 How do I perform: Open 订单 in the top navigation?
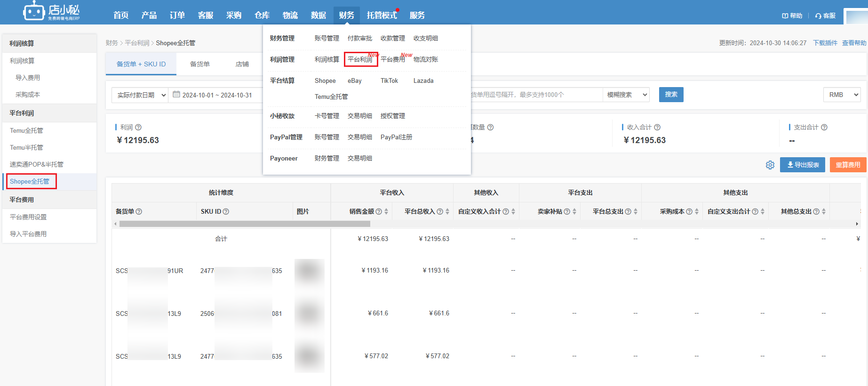click(177, 16)
